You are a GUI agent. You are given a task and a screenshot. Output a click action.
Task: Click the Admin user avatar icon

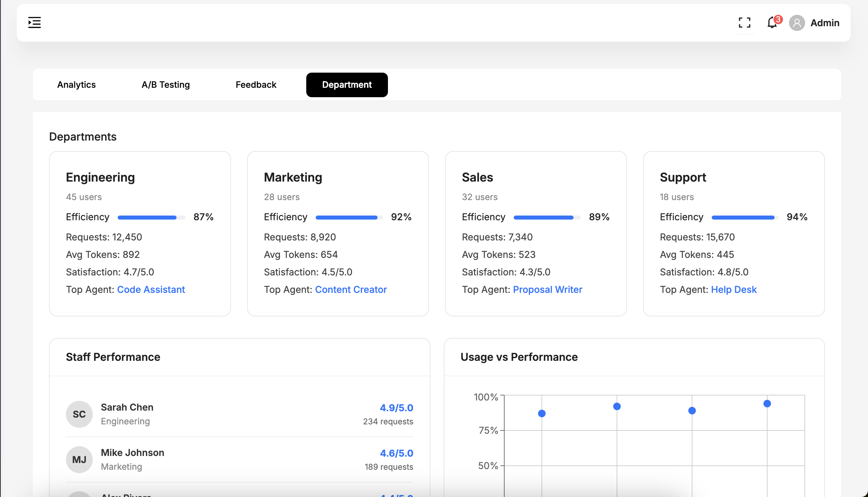pos(797,23)
